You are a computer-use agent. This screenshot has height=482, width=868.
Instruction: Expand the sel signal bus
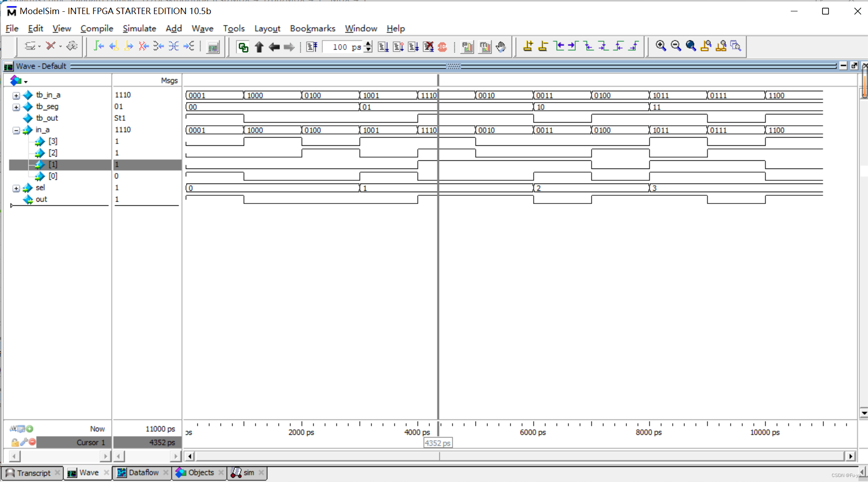point(16,188)
